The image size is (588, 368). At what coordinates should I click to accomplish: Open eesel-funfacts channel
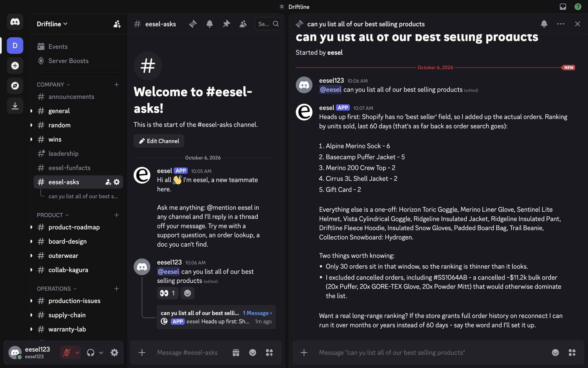pos(78,168)
